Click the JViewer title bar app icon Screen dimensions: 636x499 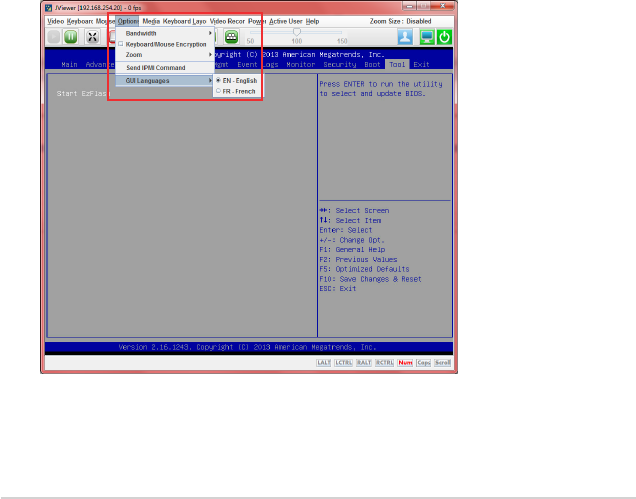[49, 8]
